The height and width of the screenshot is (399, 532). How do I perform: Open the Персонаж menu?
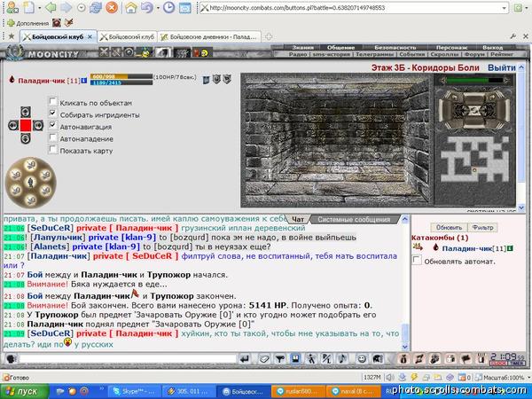pos(451,48)
